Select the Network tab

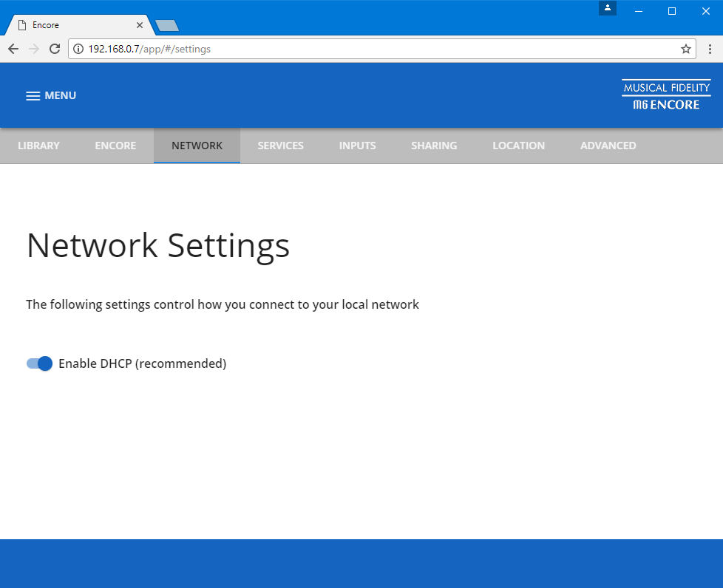pos(197,146)
